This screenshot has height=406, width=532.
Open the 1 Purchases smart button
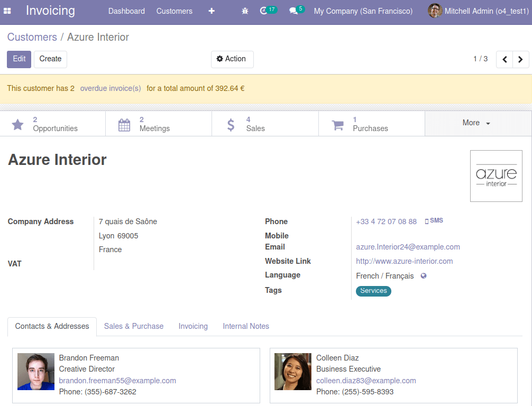pyautogui.click(x=372, y=124)
